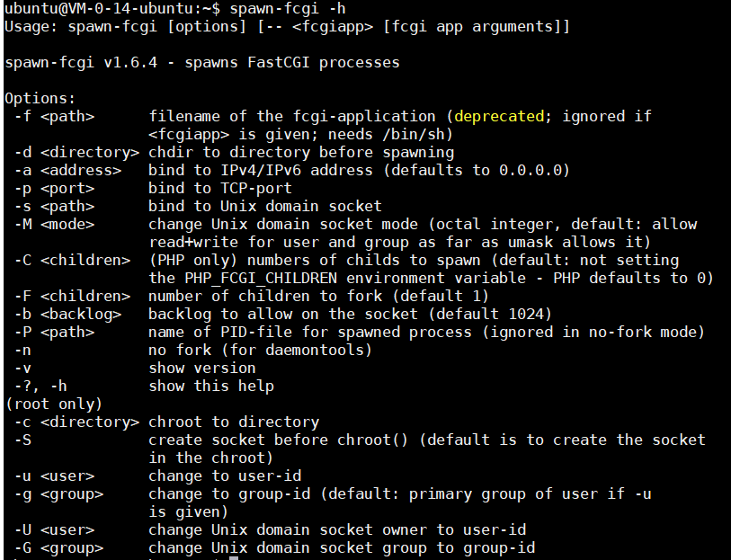Click the '-b <backlog>' option
The height and width of the screenshot is (560, 731).
[x=67, y=314]
